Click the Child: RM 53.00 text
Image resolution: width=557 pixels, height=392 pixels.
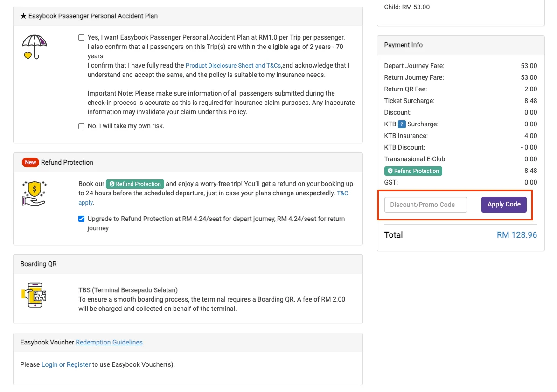[x=407, y=7]
